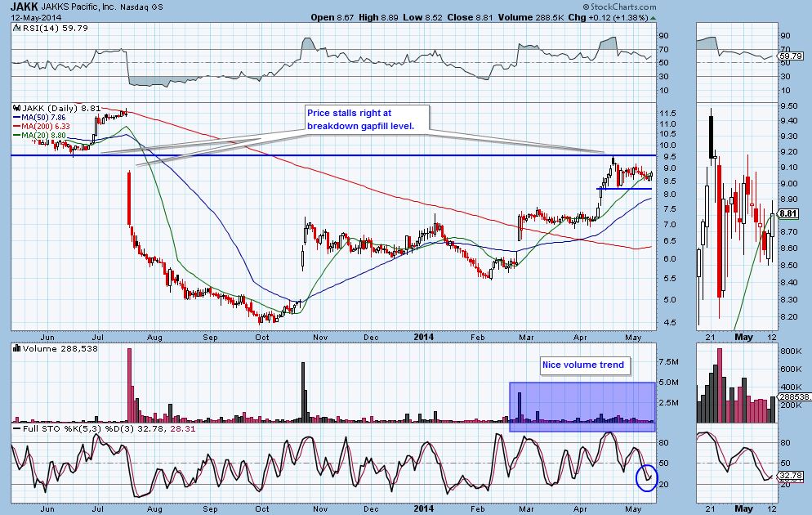Click the '800K' volume axis label

pyautogui.click(x=792, y=352)
